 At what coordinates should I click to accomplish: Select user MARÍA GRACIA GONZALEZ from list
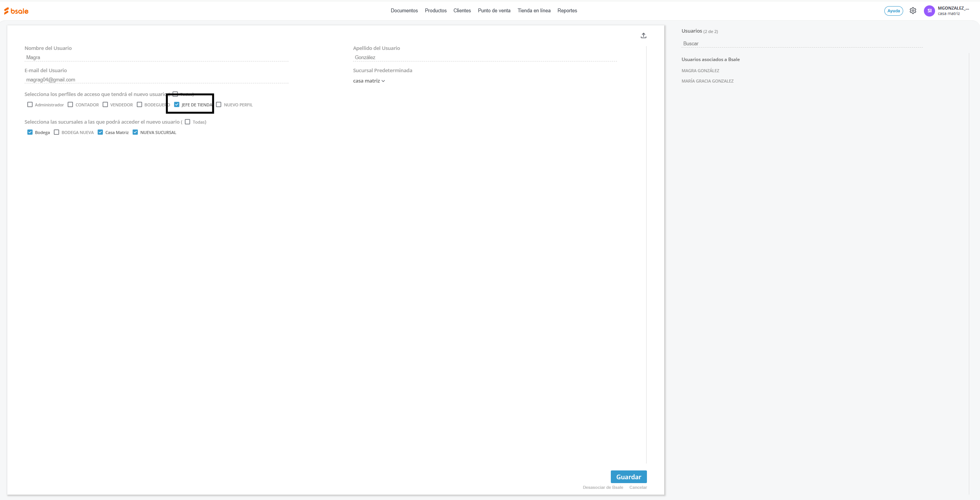pos(707,81)
